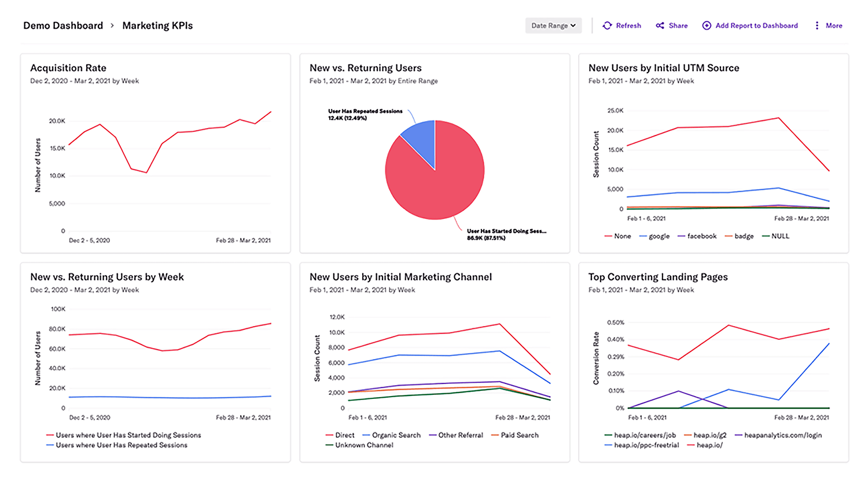Toggle the Direct legend series
Image resolution: width=868 pixels, height=480 pixels.
pyautogui.click(x=340, y=435)
